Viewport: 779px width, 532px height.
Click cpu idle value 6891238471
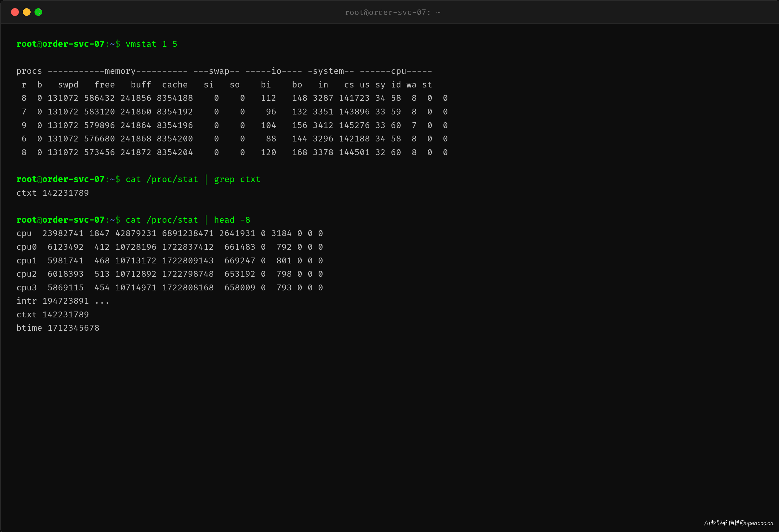pos(188,233)
